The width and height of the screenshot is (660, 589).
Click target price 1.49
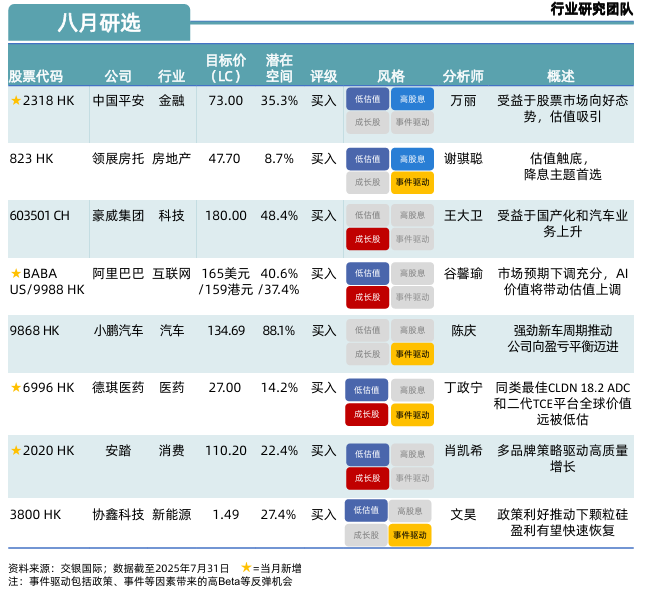[x=226, y=514]
